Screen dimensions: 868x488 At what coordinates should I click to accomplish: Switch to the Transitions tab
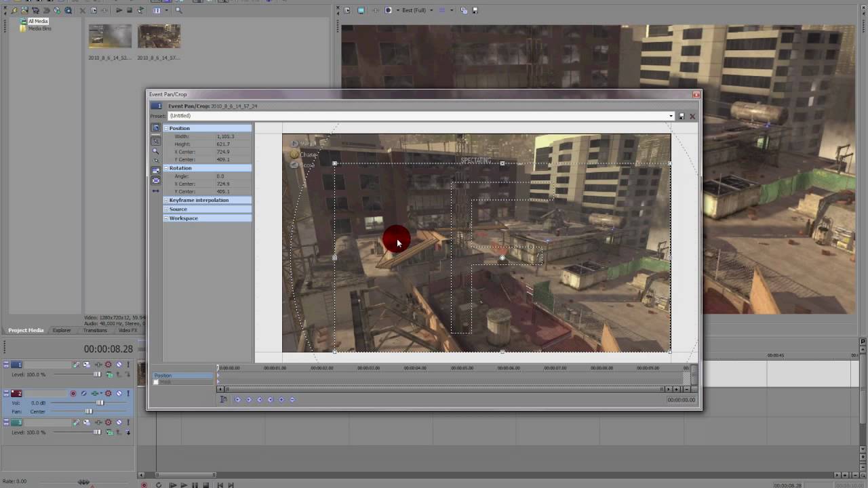(95, 330)
